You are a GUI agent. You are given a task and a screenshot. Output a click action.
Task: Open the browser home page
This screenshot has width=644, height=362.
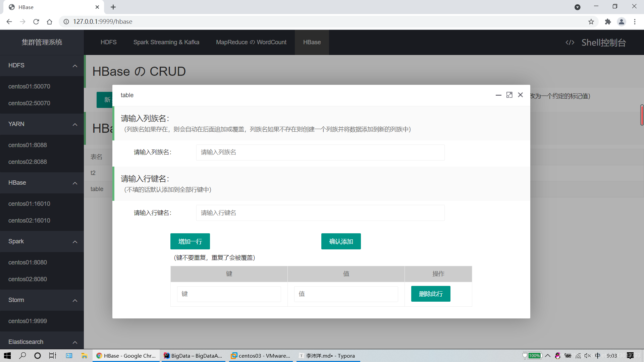point(50,22)
